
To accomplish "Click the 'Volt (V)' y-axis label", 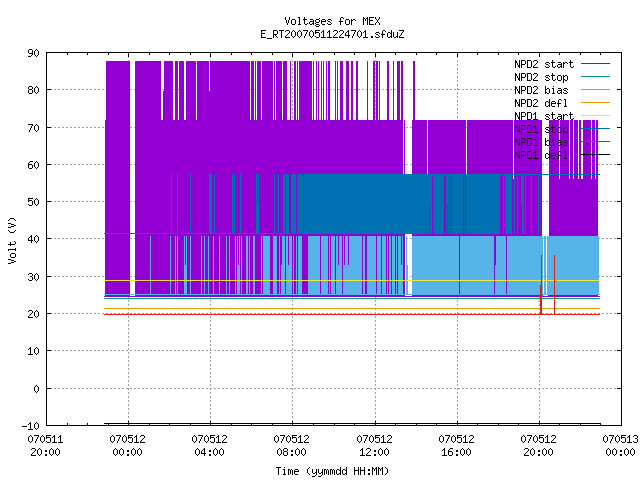I will click(12, 240).
